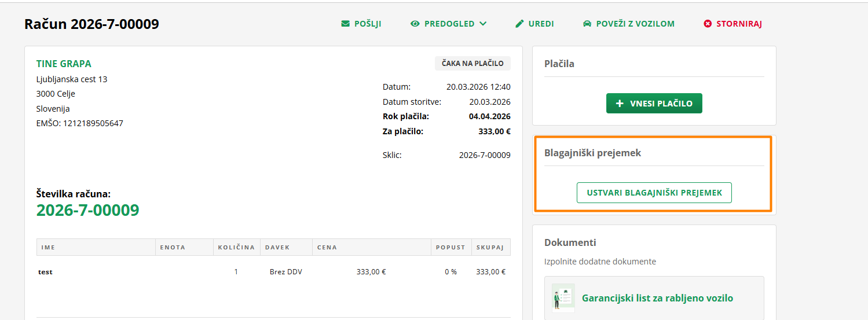Click the Ime column header
Viewport: 868px width, 320px height.
coord(49,247)
